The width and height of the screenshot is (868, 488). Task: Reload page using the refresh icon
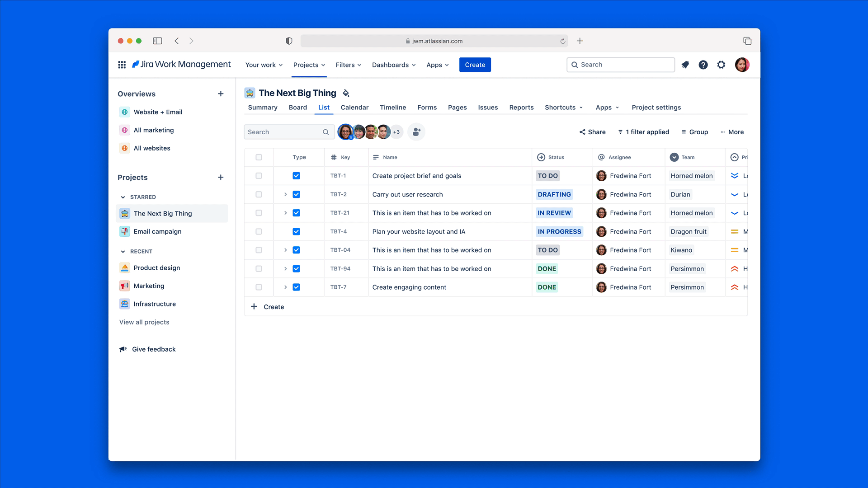click(x=562, y=41)
